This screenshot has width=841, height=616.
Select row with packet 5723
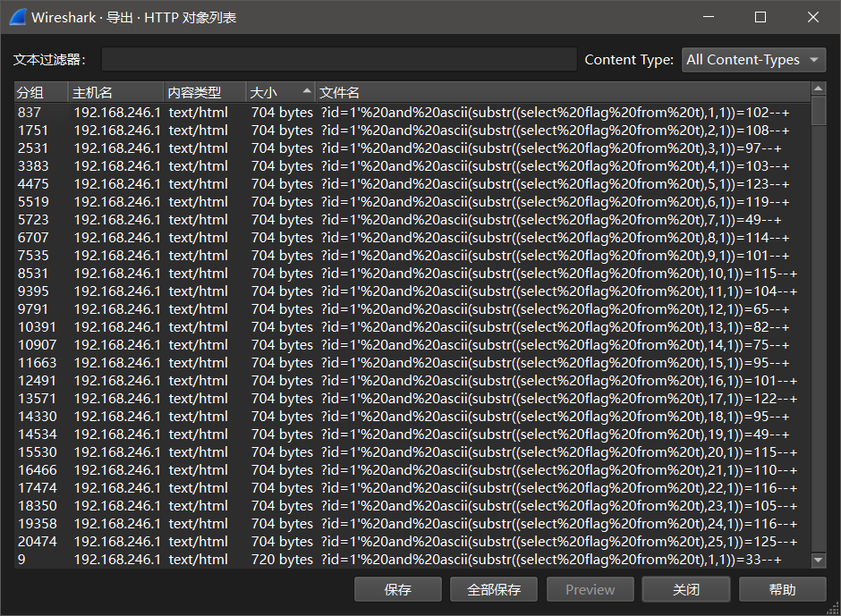coord(412,220)
